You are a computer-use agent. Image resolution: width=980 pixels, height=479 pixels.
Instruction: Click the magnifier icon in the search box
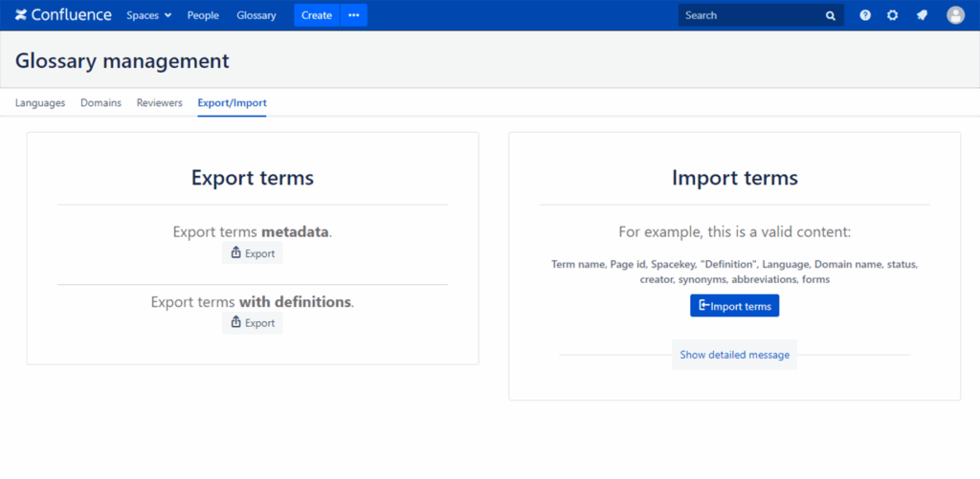click(830, 16)
